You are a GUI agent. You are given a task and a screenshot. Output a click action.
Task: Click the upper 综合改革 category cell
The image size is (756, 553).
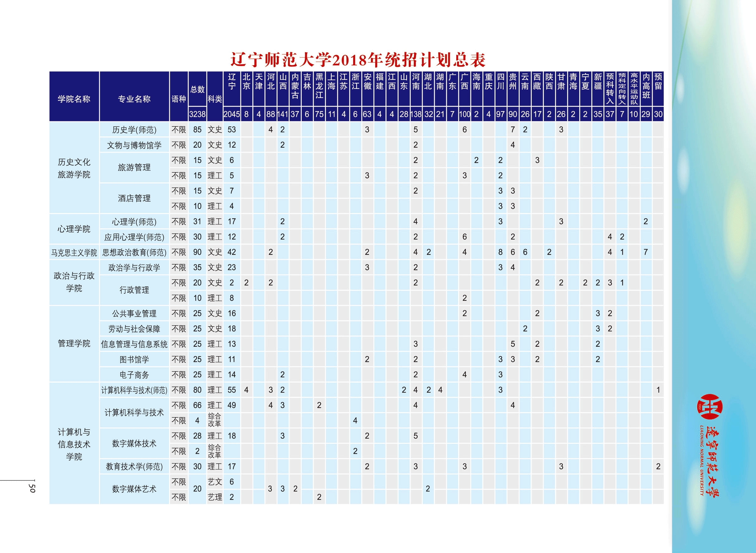pyautogui.click(x=214, y=420)
